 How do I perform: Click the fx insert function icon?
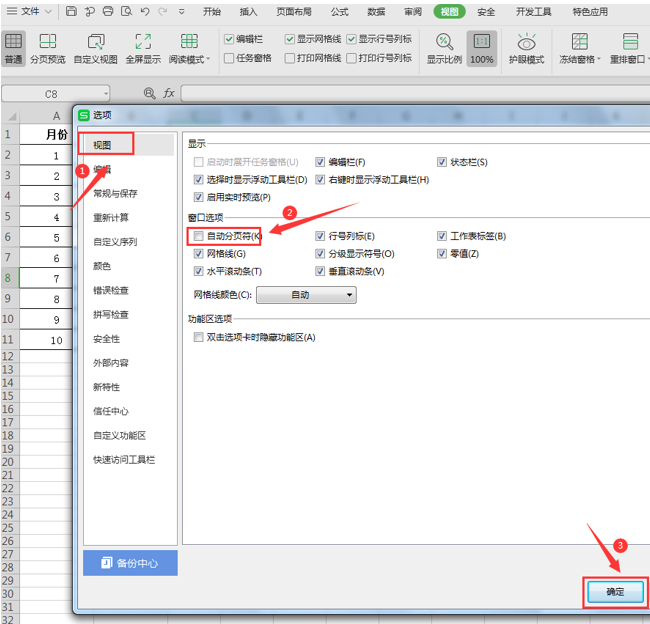(x=169, y=93)
